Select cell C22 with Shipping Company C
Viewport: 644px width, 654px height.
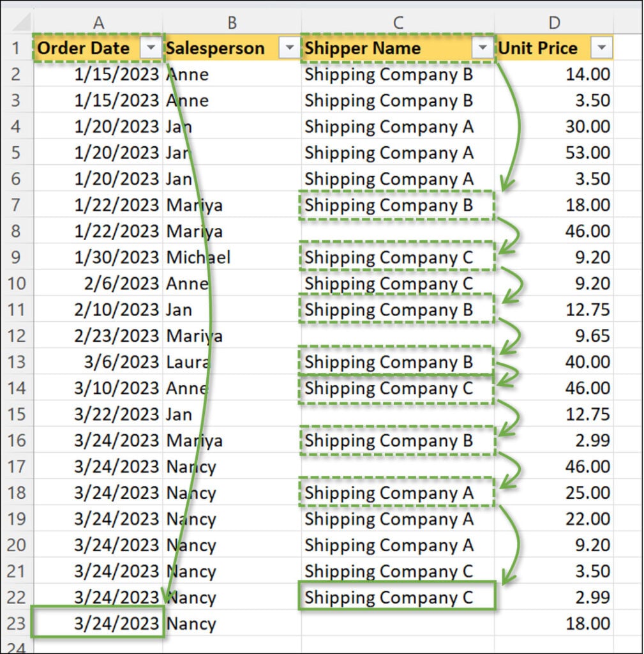(x=396, y=598)
